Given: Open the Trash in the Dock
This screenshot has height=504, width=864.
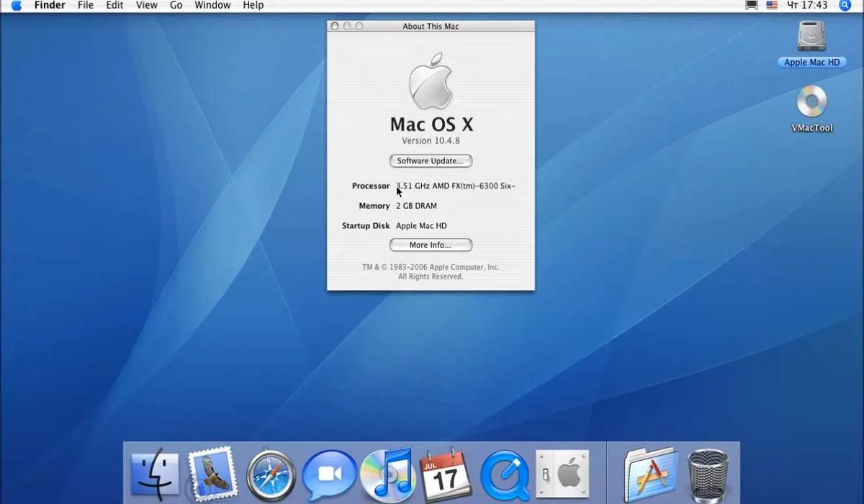Looking at the screenshot, I should pos(708,475).
